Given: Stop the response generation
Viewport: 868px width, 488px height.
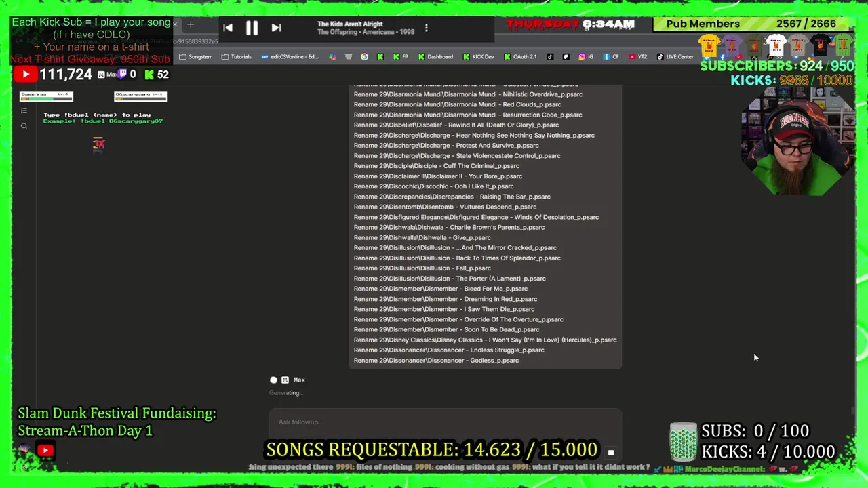Looking at the screenshot, I should [x=610, y=453].
